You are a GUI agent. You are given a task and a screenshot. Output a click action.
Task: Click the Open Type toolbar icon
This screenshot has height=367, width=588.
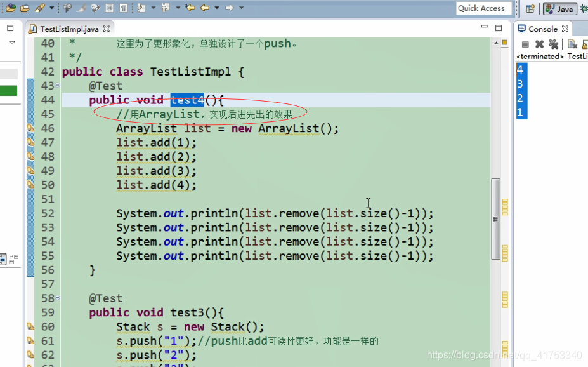(x=11, y=8)
